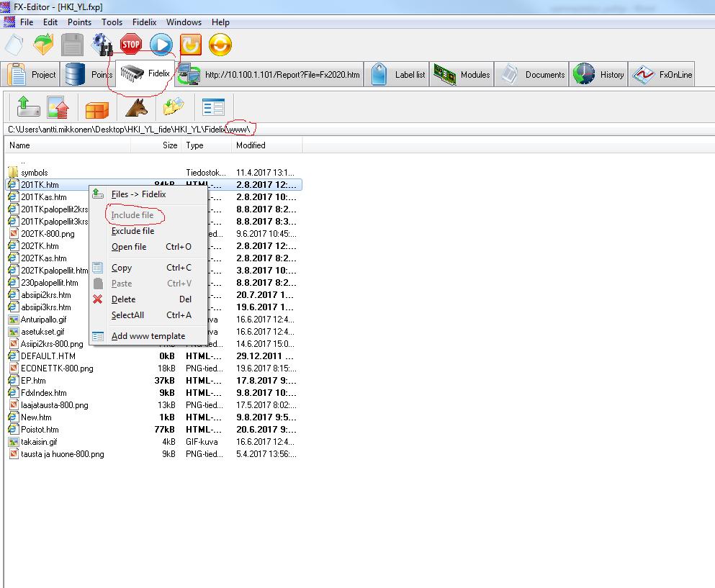Image resolution: width=715 pixels, height=588 pixels.
Task: Click the brown dog icon
Action: coord(136,107)
